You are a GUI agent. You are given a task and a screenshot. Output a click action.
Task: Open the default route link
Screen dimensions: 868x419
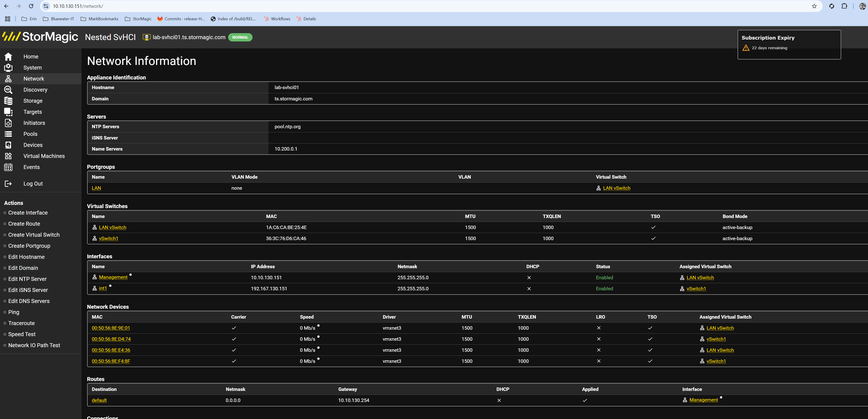pyautogui.click(x=99, y=401)
